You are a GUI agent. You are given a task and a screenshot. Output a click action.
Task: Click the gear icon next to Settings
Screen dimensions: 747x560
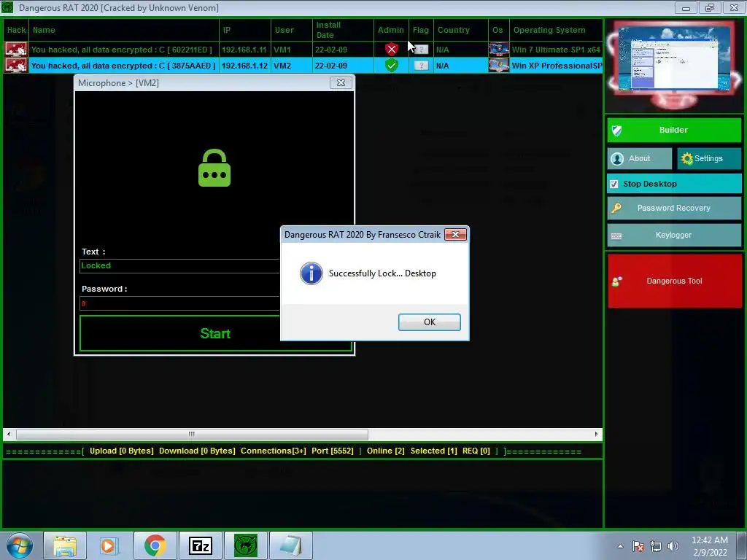pos(686,158)
